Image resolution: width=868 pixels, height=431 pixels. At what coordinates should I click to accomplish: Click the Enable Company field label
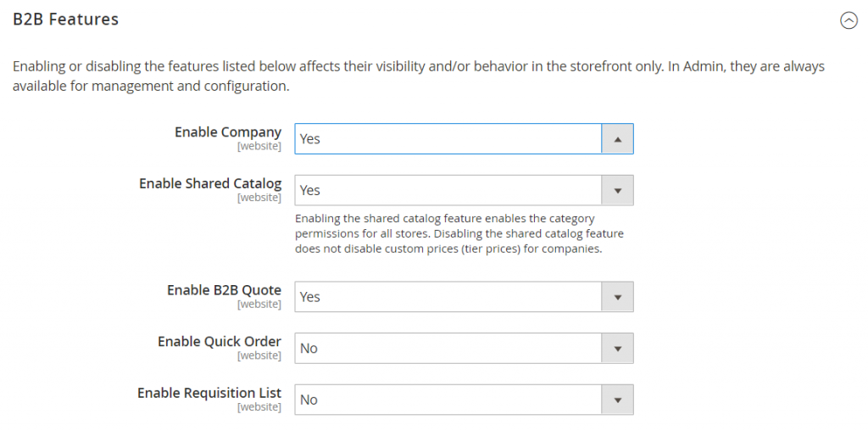(228, 132)
